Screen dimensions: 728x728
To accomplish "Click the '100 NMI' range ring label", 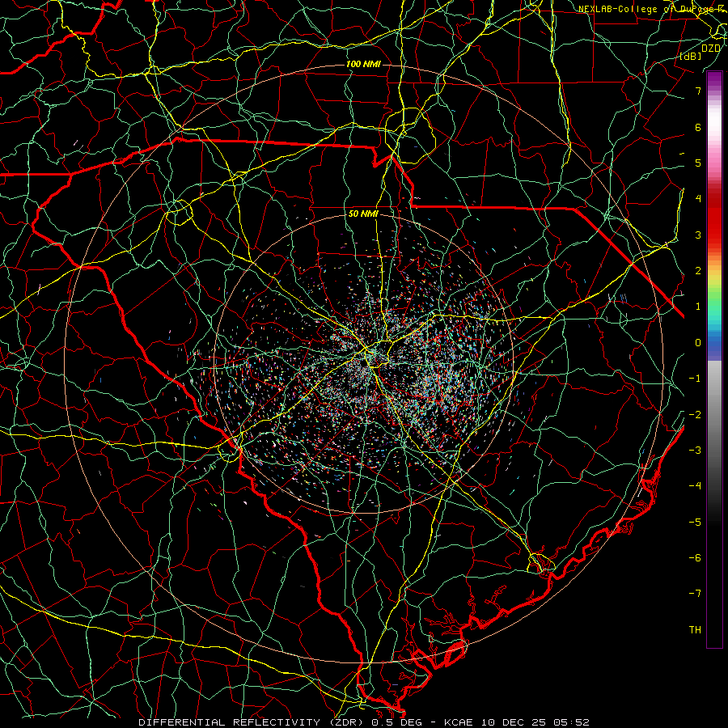I will (363, 64).
